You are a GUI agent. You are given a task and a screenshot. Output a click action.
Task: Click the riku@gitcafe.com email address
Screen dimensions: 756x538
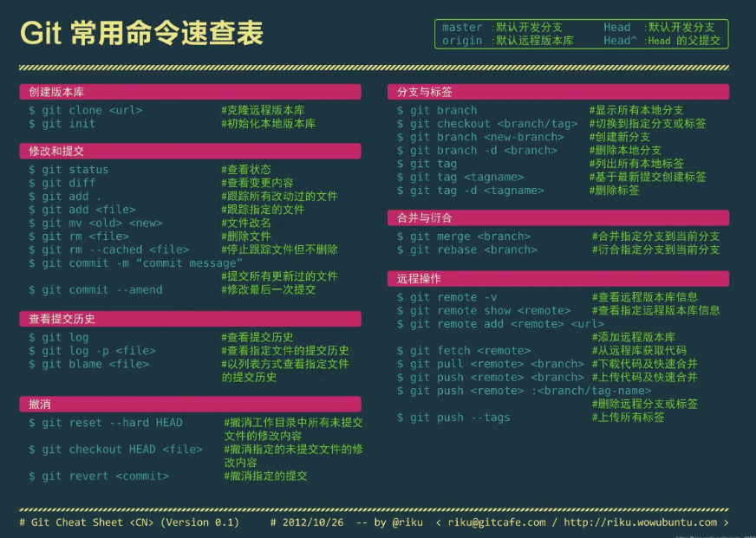(x=497, y=522)
